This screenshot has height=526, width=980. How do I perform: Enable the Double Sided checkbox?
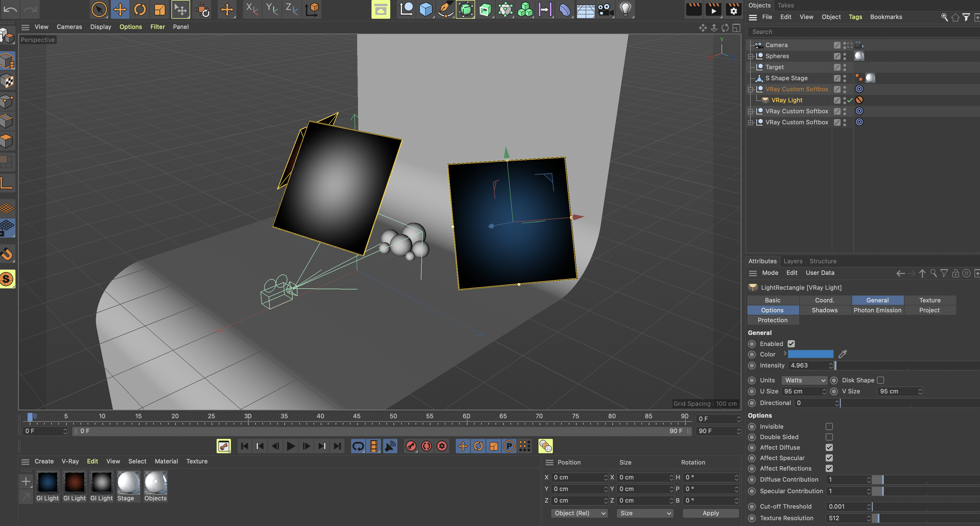click(x=829, y=437)
